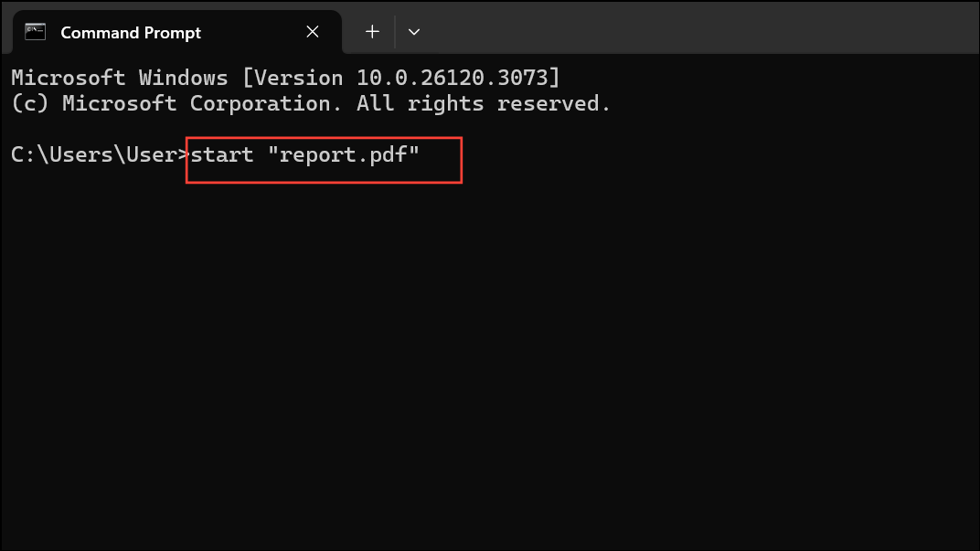This screenshot has width=980, height=551.
Task: Click the Microsoft copyright notice line
Action: coord(311,102)
